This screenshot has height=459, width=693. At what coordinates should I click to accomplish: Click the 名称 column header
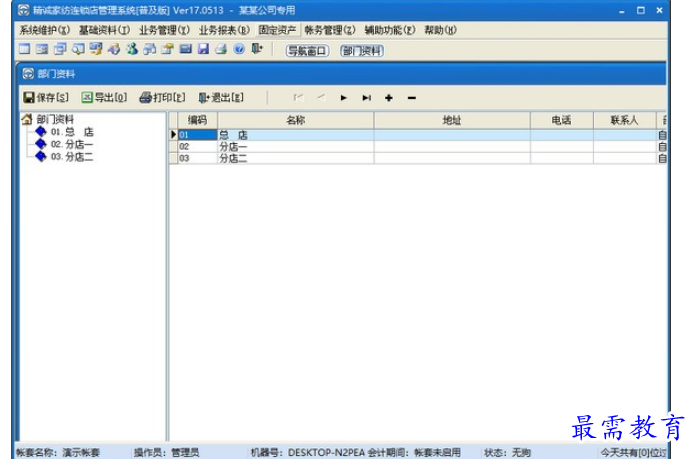tap(296, 120)
